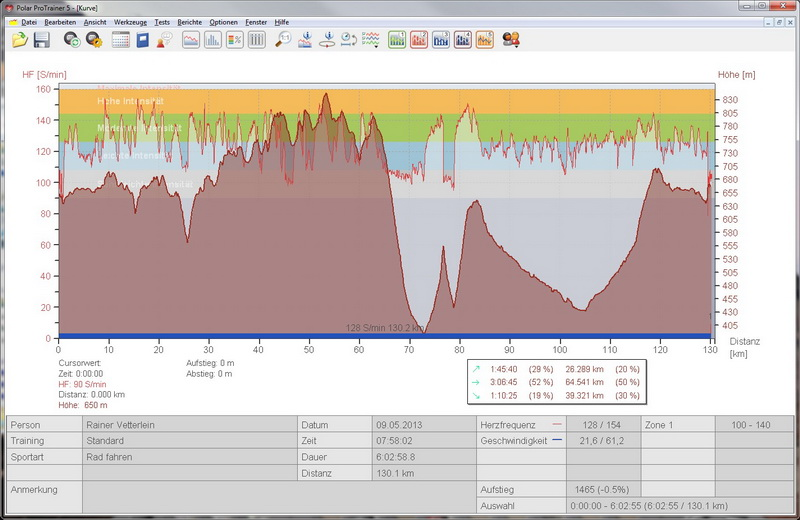Click the floppy disk save icon
800x520 pixels.
pos(42,40)
